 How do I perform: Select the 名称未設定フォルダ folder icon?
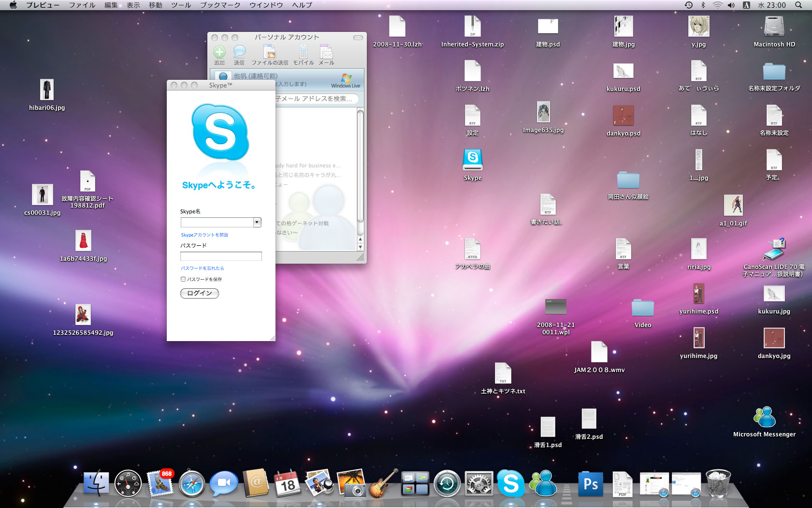tap(774, 71)
